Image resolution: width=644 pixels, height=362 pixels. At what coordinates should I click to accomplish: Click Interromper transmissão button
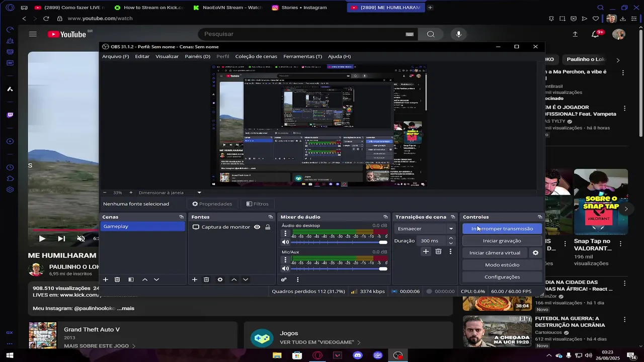(x=502, y=229)
